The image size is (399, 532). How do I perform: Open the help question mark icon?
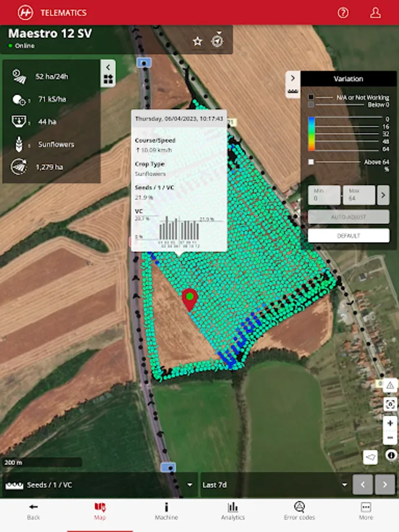click(x=343, y=13)
